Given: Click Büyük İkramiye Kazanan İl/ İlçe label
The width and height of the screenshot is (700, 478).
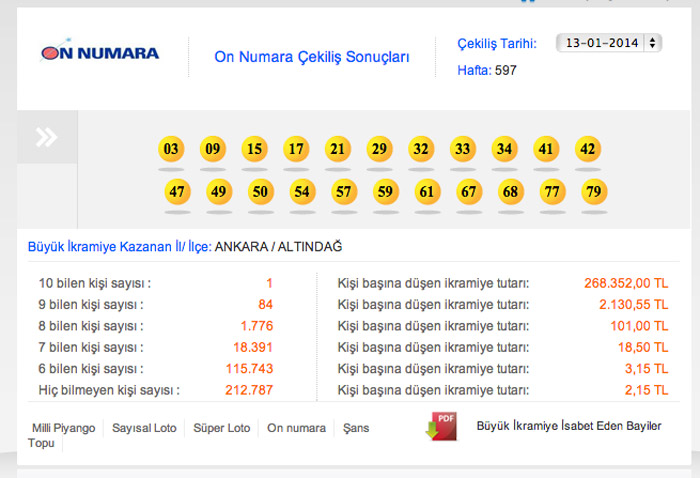Looking at the screenshot, I should [120, 246].
